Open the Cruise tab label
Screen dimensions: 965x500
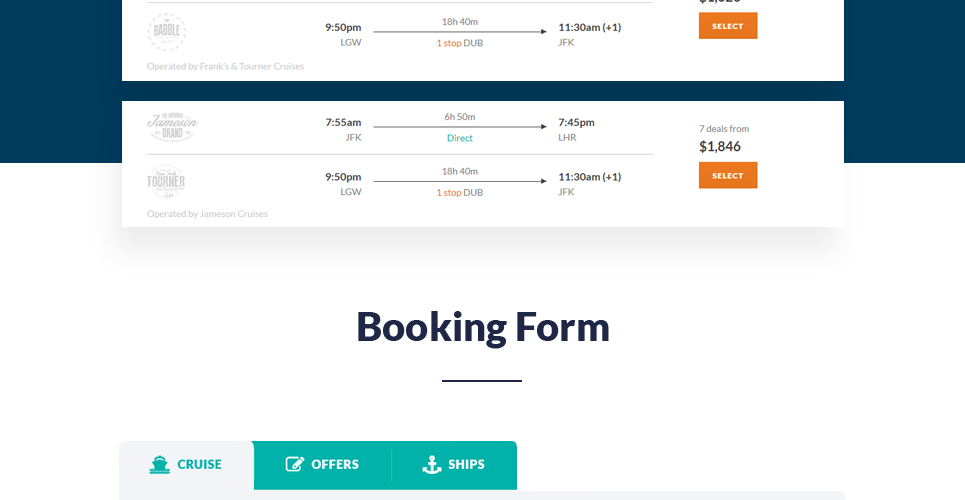pos(199,464)
